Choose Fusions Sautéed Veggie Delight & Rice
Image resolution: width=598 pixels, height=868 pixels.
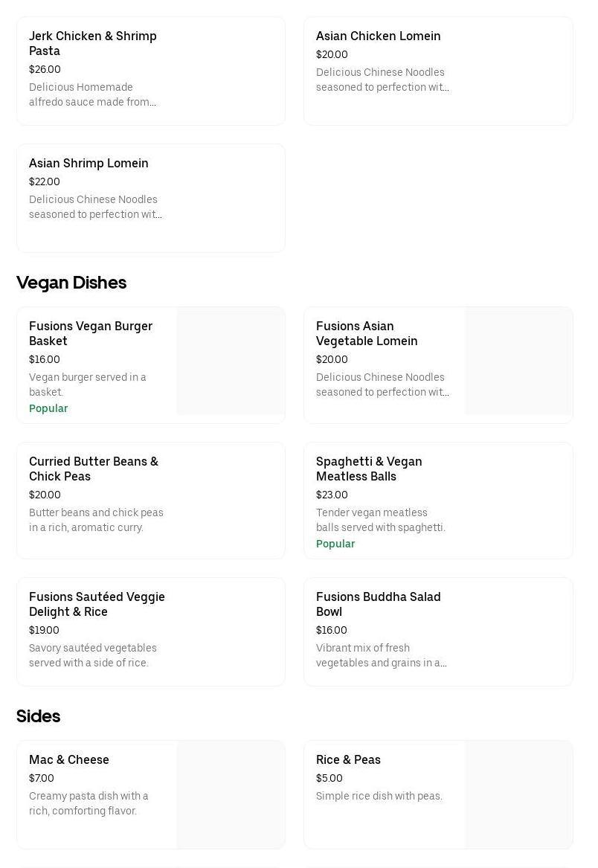[97, 604]
